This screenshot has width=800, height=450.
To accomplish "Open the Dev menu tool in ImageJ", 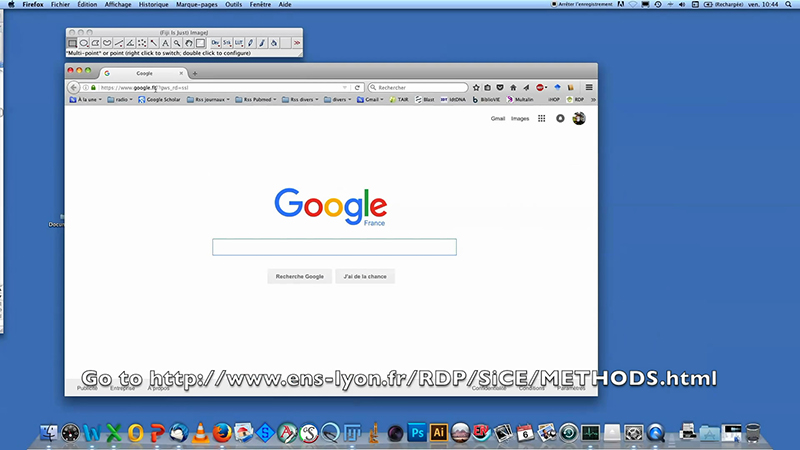I will 215,43.
